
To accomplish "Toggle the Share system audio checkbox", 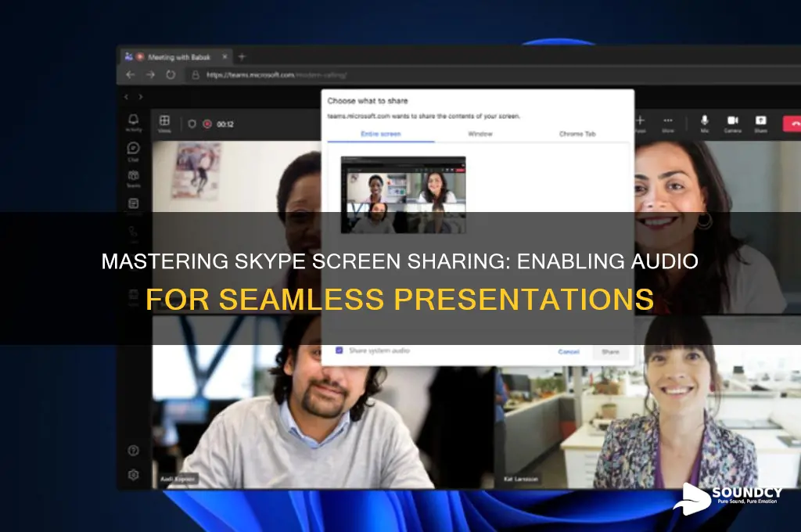I will 339,350.
